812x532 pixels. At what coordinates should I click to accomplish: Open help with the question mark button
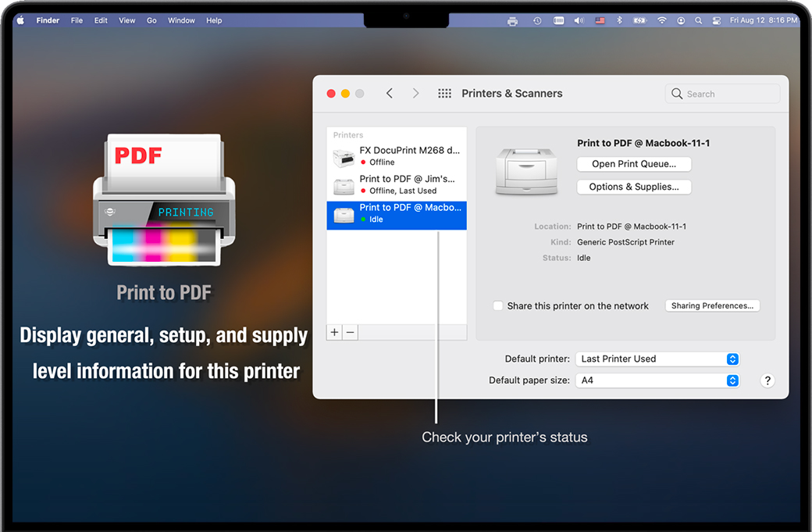pos(767,380)
